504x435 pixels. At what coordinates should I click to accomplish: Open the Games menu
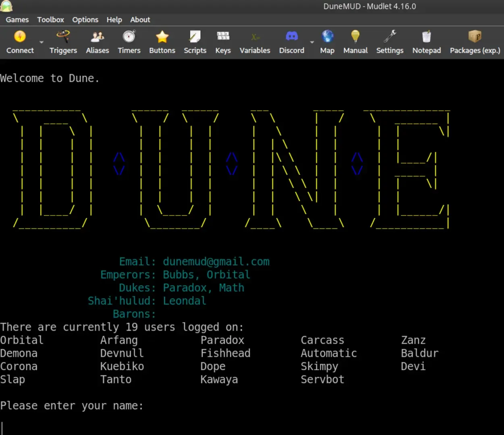(x=17, y=19)
